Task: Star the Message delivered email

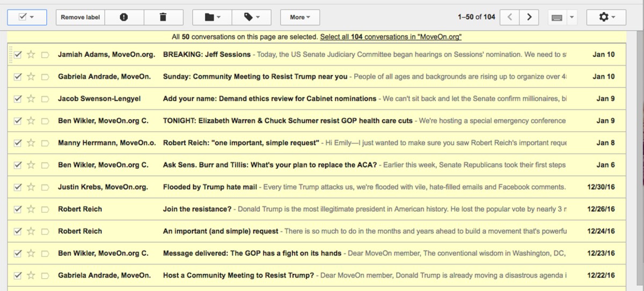Action: point(31,253)
